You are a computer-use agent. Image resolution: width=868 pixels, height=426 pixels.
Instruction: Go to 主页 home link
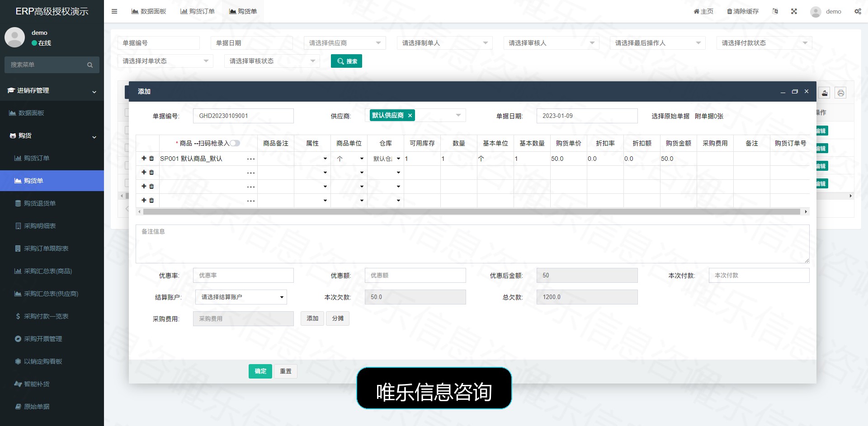coord(703,11)
